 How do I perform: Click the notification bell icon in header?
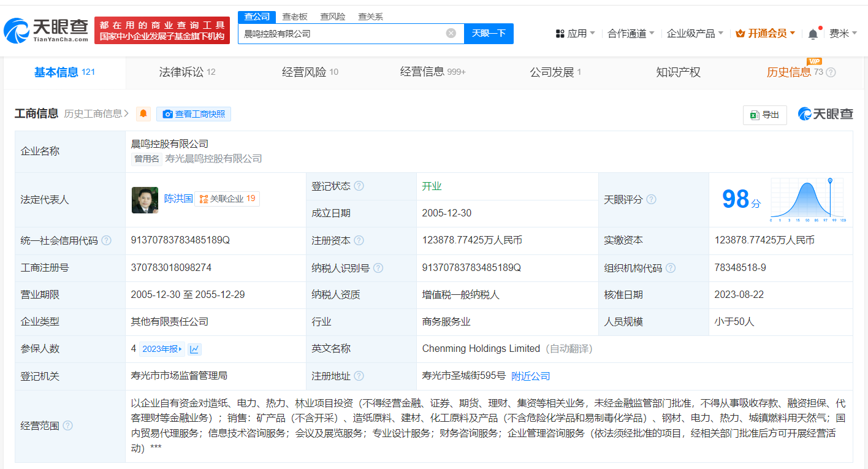[813, 34]
